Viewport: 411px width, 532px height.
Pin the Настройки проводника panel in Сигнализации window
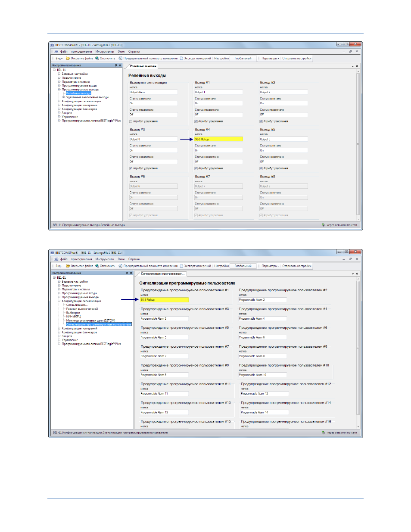coord(127,273)
